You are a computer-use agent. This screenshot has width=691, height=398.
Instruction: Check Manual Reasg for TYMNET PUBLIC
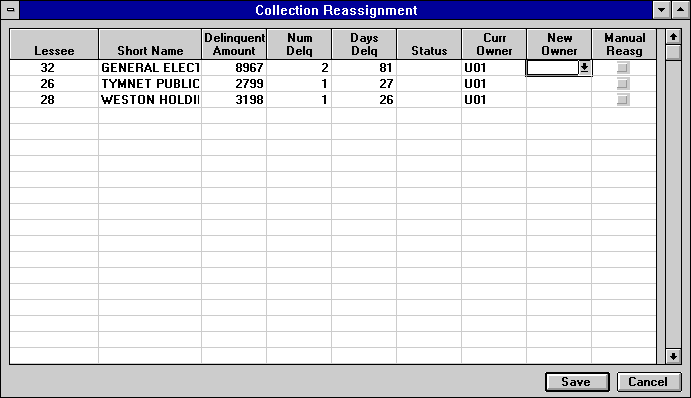click(x=623, y=84)
